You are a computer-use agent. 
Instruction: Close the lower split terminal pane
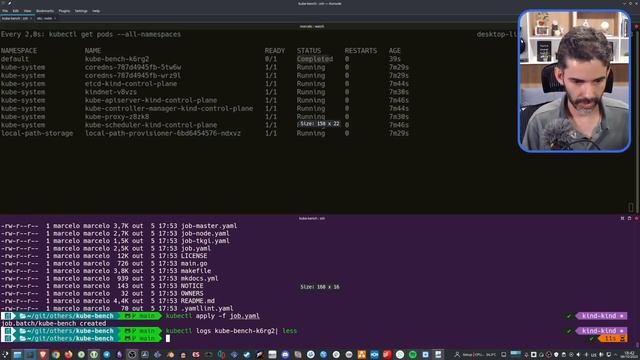pos(636,218)
